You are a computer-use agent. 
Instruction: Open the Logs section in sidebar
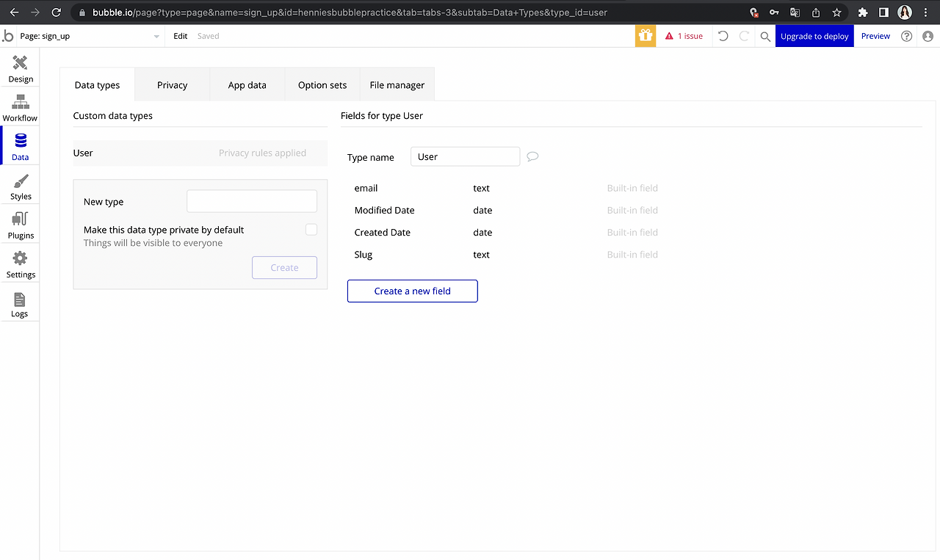pos(20,304)
